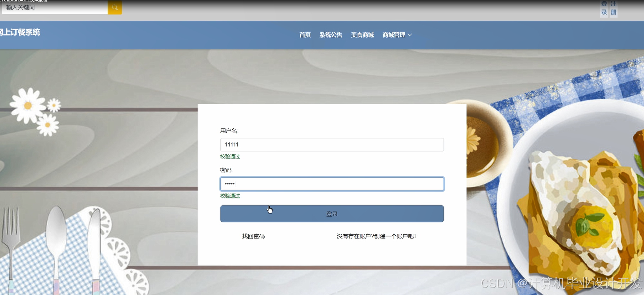Viewport: 644px width, 295px height.
Task: Submit form with the blue 登录 button
Action: click(x=332, y=214)
